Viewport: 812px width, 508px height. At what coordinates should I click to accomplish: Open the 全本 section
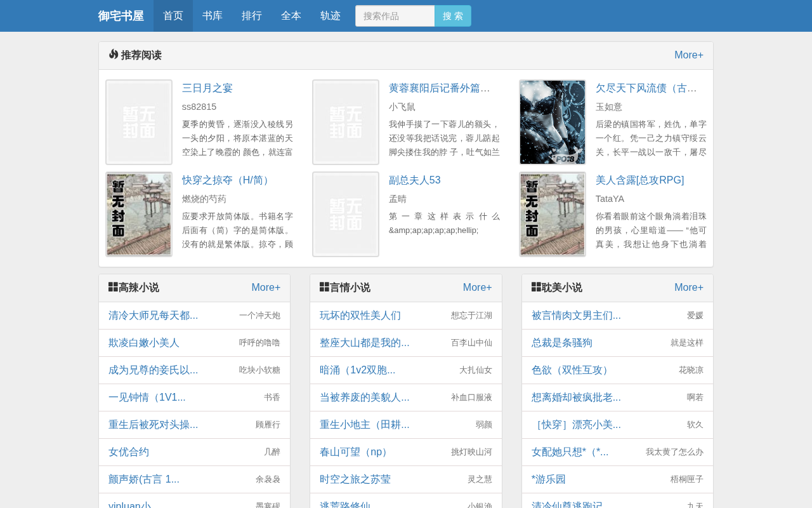tap(291, 16)
